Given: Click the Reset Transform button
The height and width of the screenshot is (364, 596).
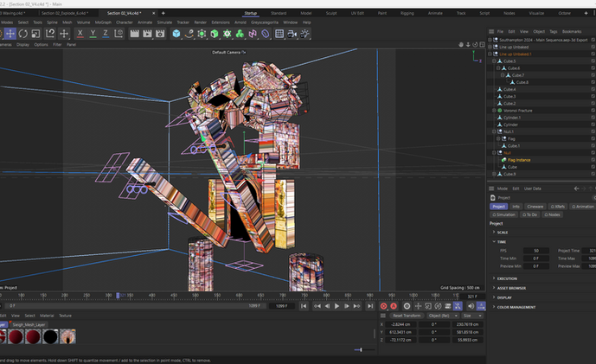Looking at the screenshot, I should pyautogui.click(x=407, y=316).
